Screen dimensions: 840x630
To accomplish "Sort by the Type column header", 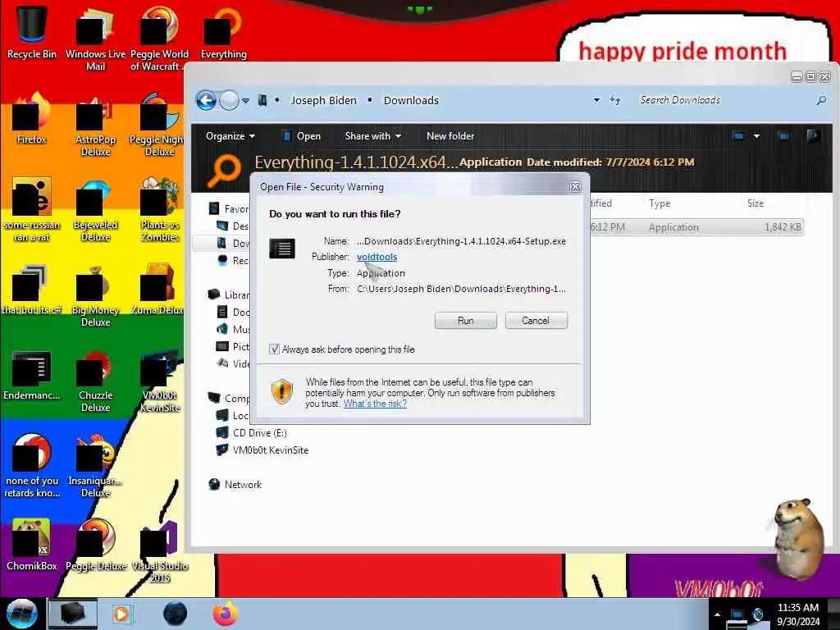I will tap(659, 203).
